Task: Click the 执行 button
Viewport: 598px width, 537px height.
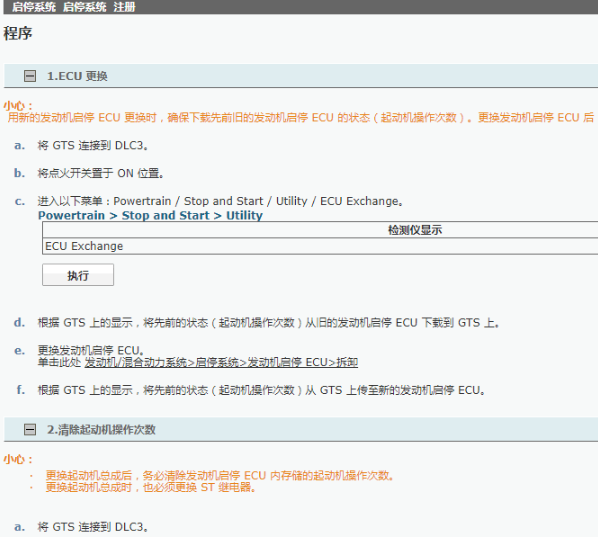Action: coord(78,275)
